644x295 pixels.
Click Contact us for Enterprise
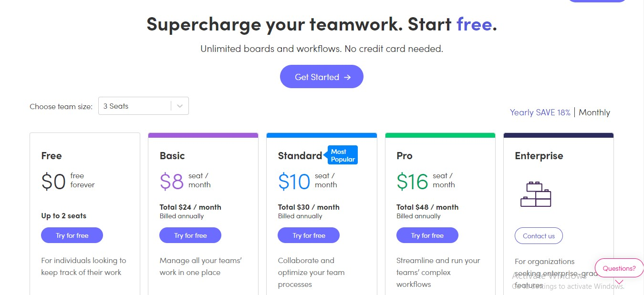point(539,236)
